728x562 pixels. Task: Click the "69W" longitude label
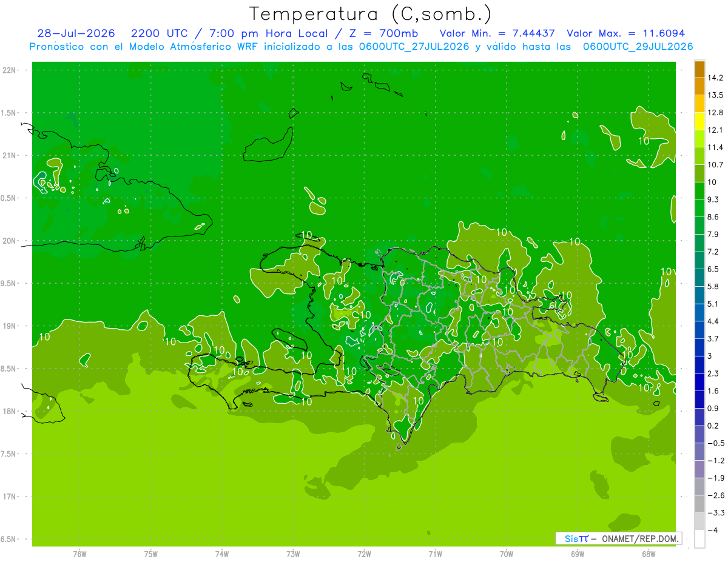(578, 554)
